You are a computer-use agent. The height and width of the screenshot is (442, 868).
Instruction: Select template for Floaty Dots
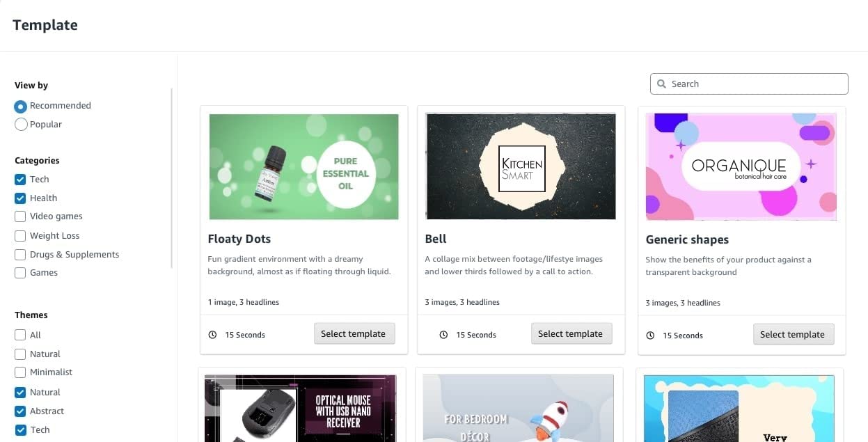pyautogui.click(x=354, y=333)
